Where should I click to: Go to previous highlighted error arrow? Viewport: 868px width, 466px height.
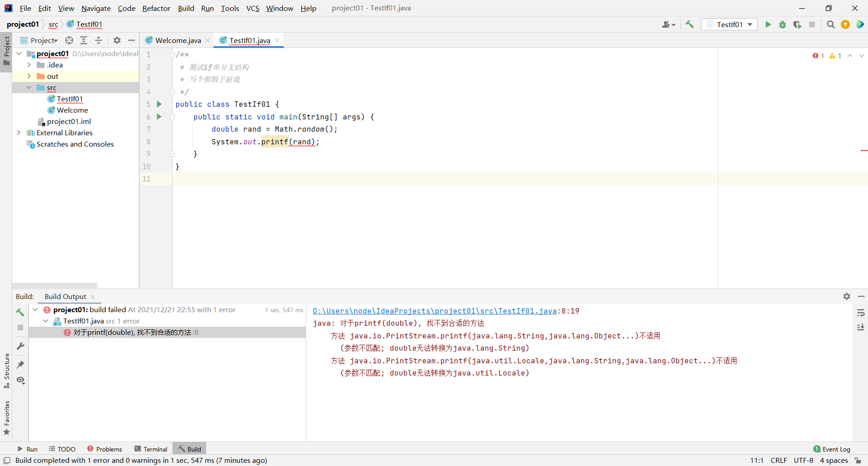(x=850, y=56)
